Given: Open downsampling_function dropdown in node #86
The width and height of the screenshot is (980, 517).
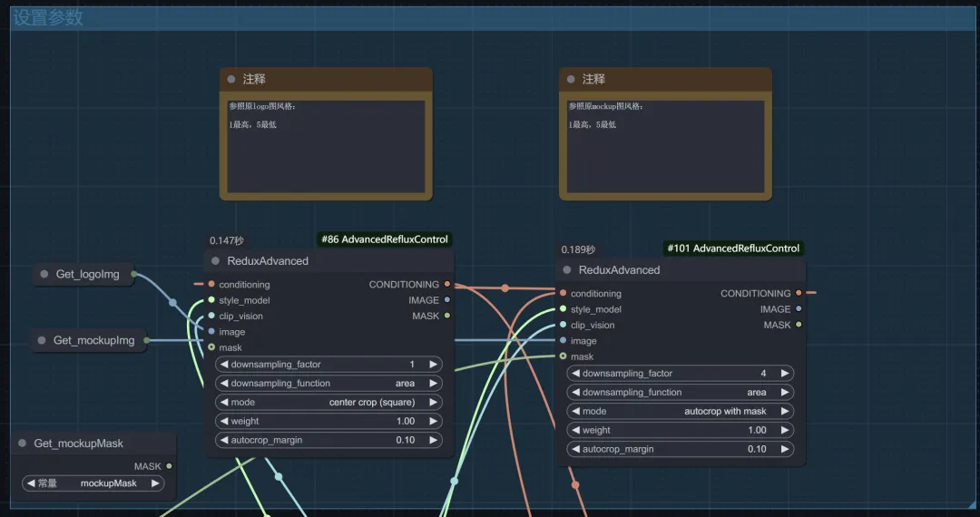Looking at the screenshot, I should (328, 384).
